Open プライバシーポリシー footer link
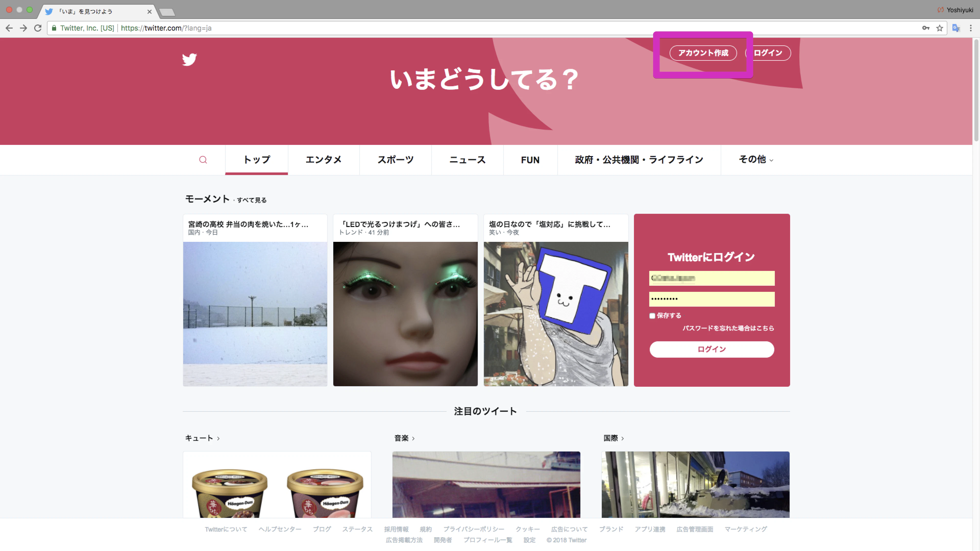Viewport: 980px width, 551px height. (474, 529)
